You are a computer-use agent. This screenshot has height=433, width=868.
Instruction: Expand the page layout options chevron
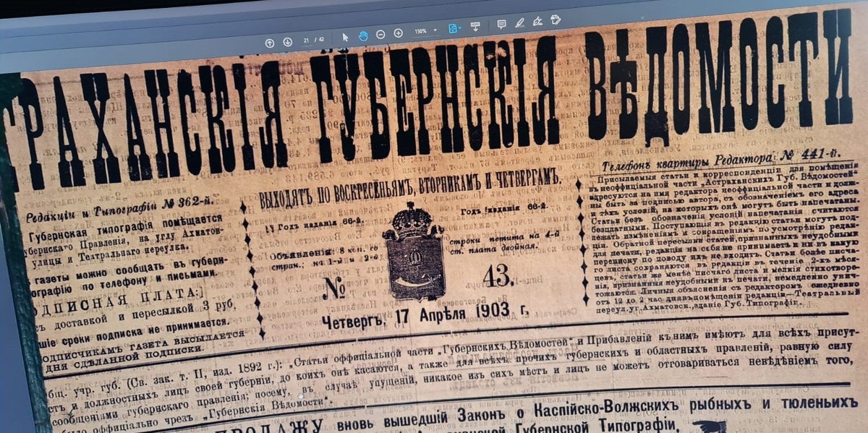(460, 27)
